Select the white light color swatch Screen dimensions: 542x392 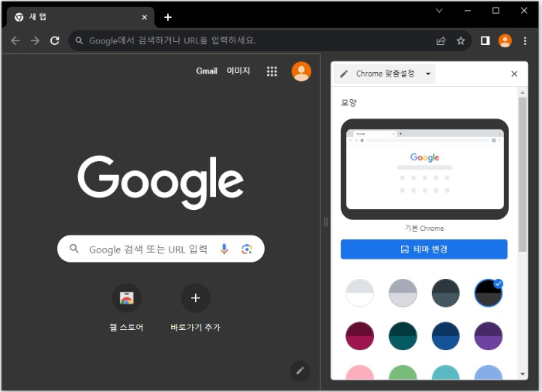(359, 293)
